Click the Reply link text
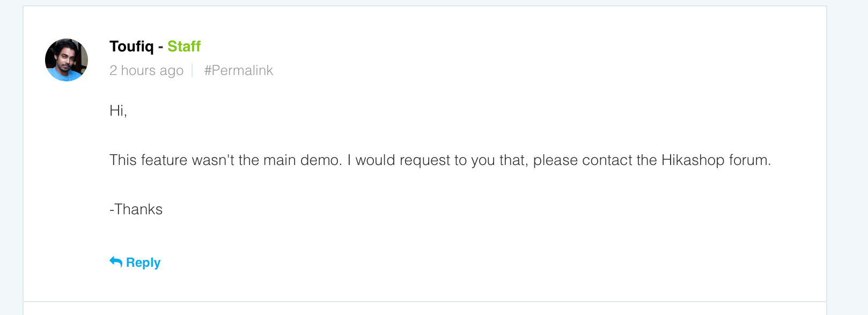This screenshot has width=868, height=315. click(x=143, y=262)
